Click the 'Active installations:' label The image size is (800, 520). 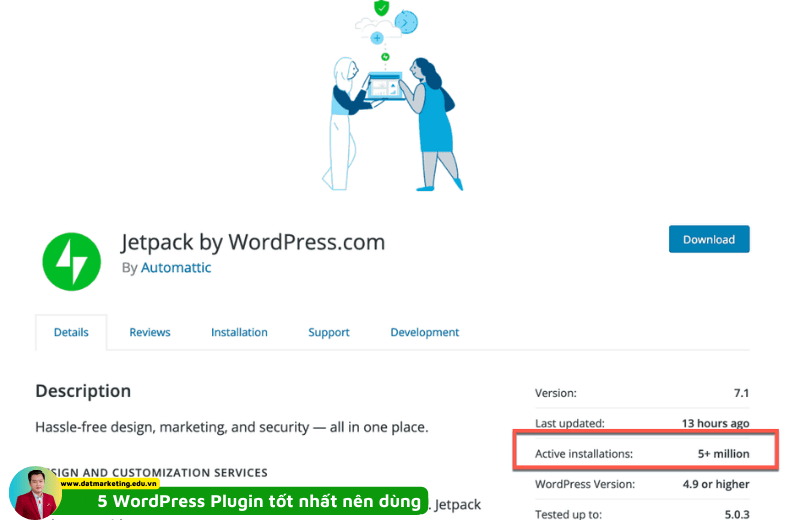point(584,454)
